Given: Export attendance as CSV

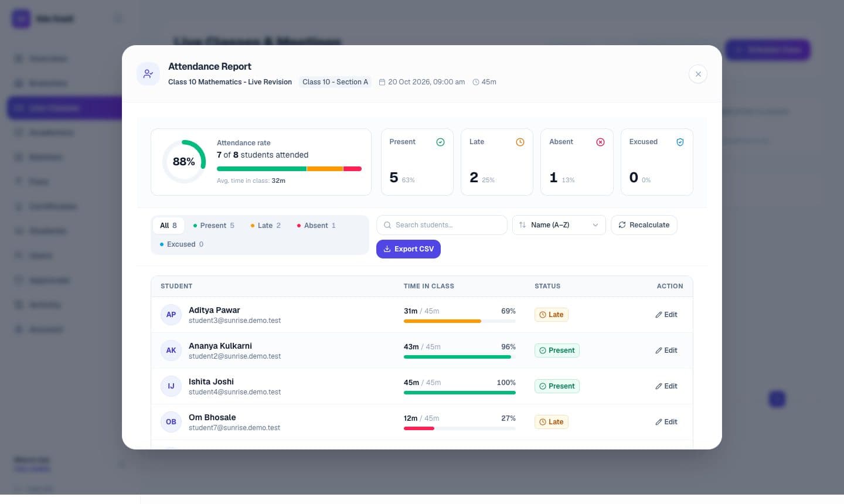Looking at the screenshot, I should pyautogui.click(x=409, y=249).
